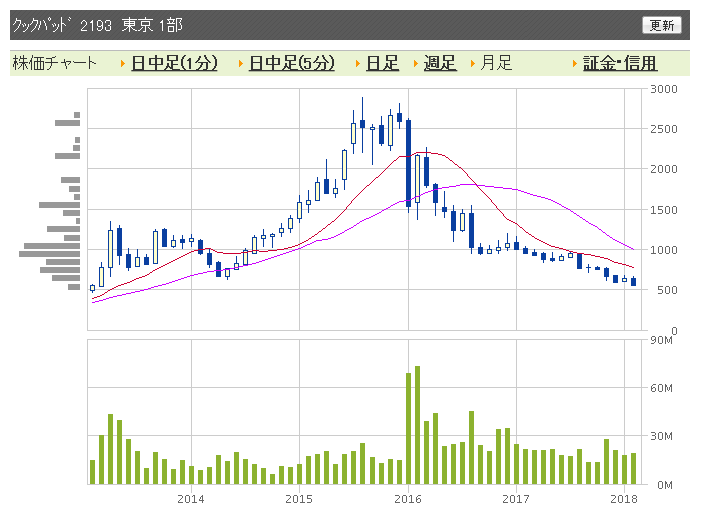Click the 30M volume axis label
This screenshot has width=701, height=528.
point(662,436)
